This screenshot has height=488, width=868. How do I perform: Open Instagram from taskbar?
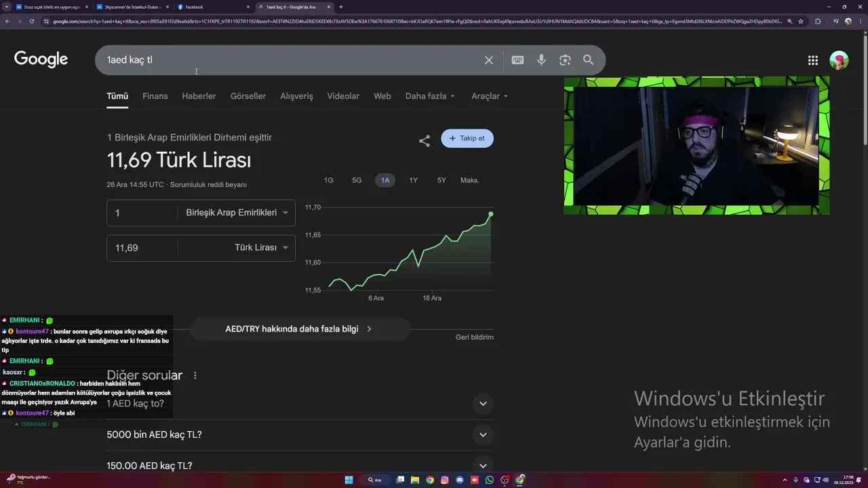point(445,480)
